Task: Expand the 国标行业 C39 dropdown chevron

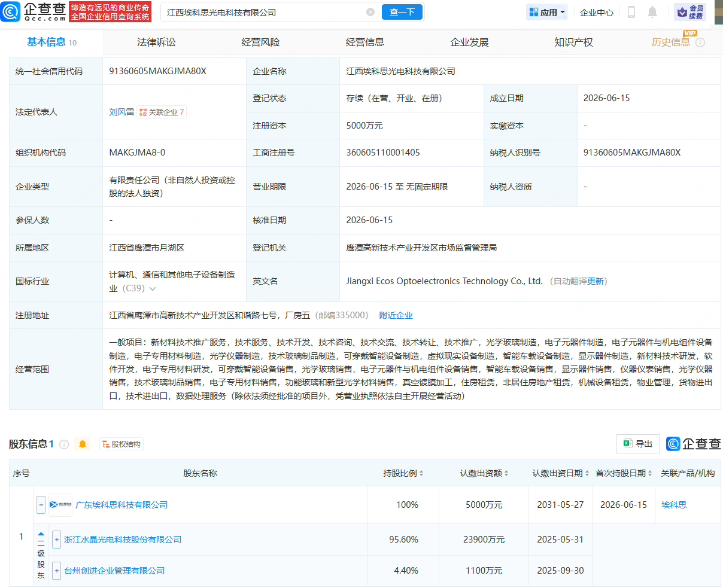Action: (x=153, y=289)
